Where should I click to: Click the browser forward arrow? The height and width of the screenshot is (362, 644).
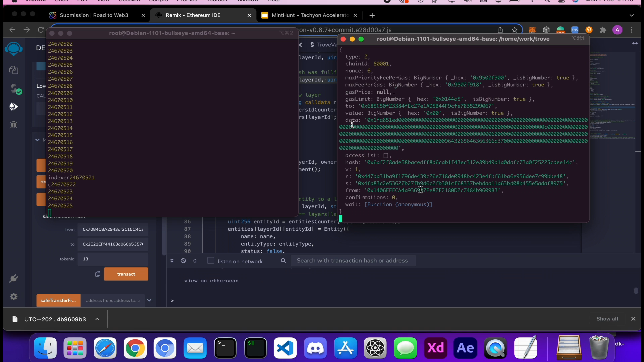point(26,30)
